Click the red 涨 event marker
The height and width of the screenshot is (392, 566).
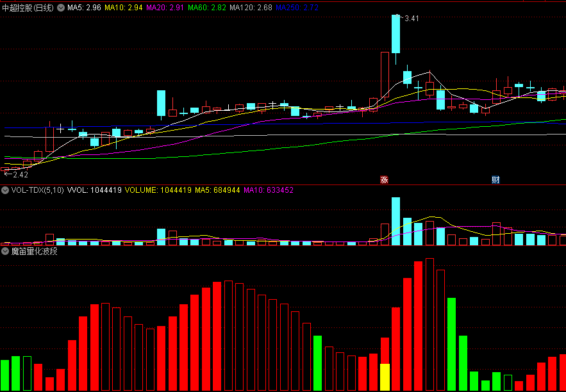click(385, 179)
